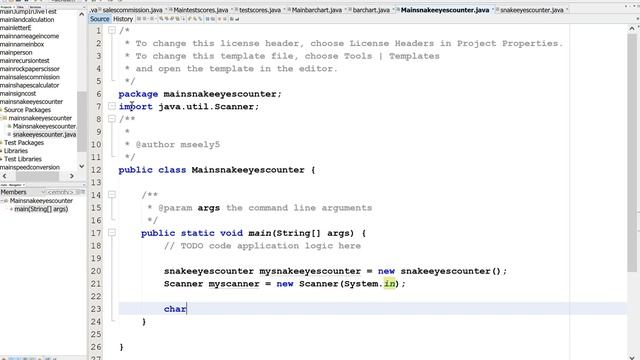Screen dimensions: 640x360
Task: Select the mainshapescalculator project
Action: click(29, 85)
